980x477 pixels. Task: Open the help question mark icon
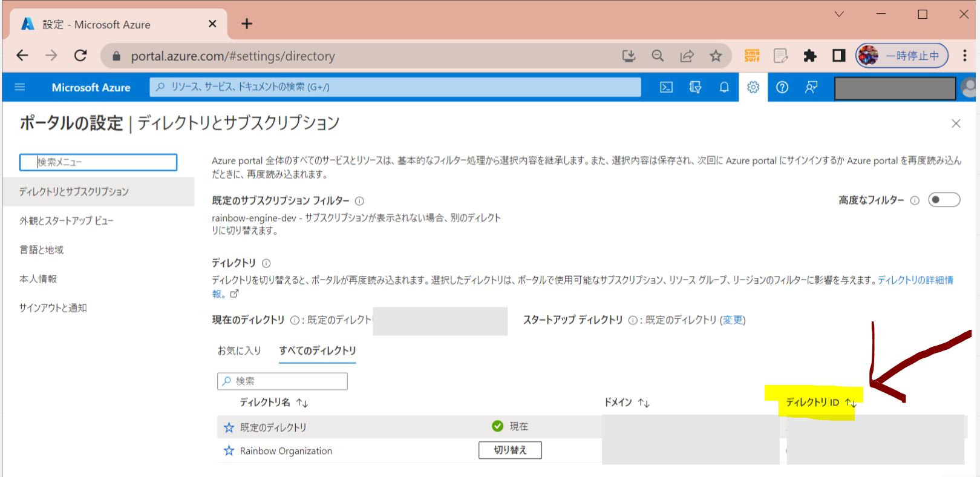click(x=782, y=87)
